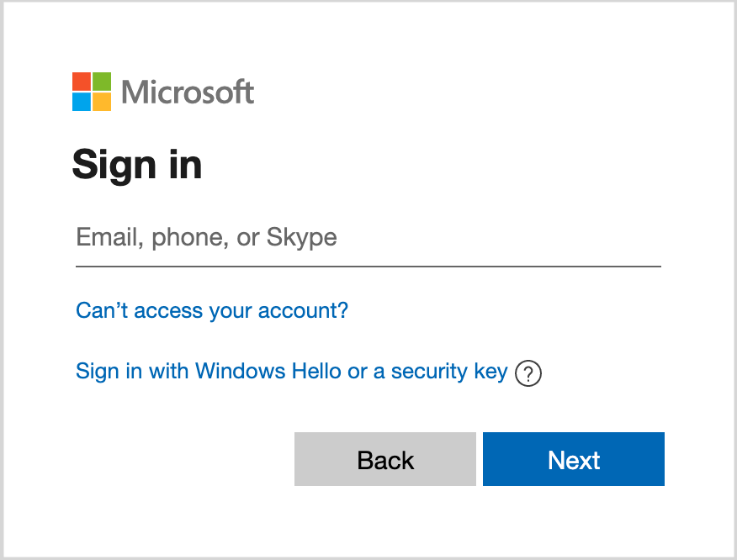Click the Sign in heading
The image size is (737, 560).
[137, 164]
